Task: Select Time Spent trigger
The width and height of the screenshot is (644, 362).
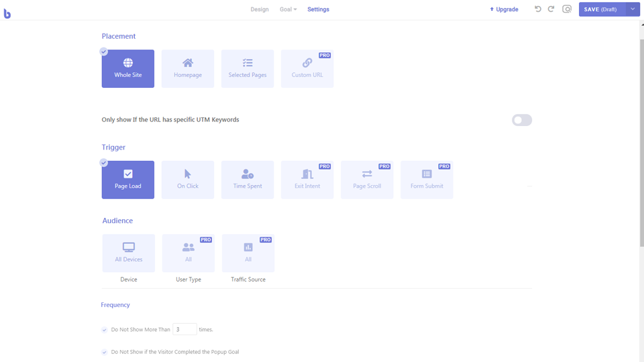Action: click(x=248, y=180)
